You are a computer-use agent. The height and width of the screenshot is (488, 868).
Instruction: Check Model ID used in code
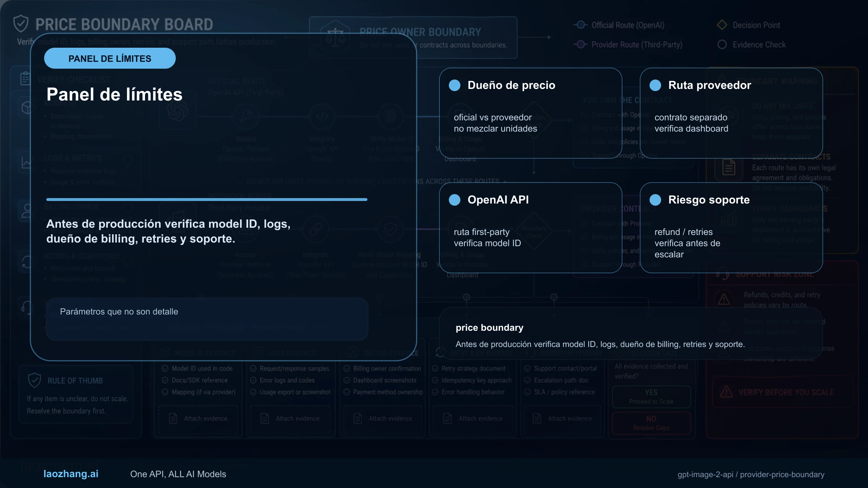(x=165, y=368)
